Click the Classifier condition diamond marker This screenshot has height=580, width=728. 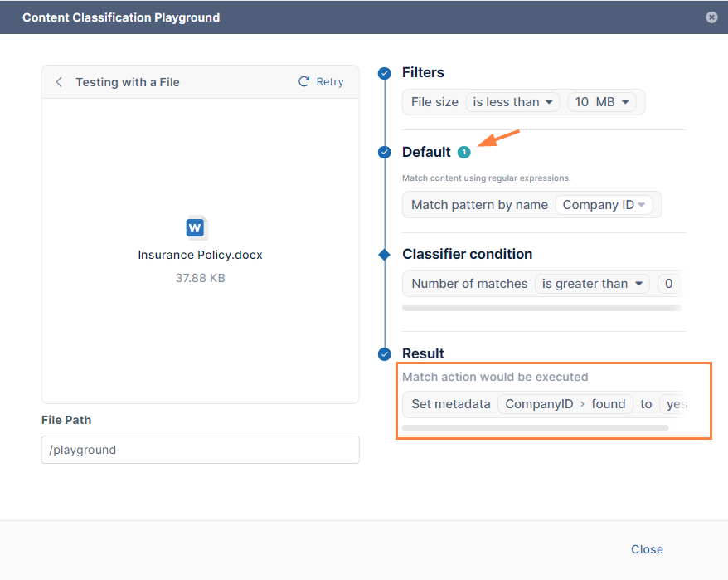point(384,255)
